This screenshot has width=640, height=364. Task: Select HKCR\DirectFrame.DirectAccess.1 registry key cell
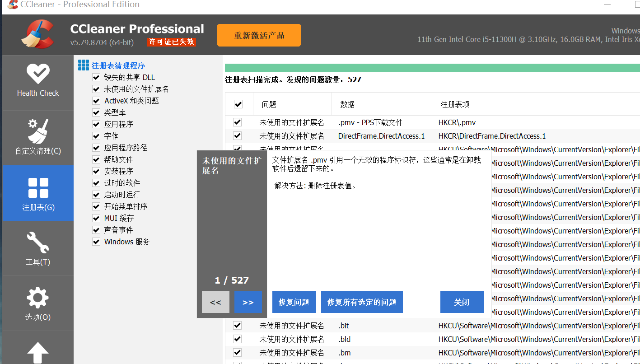[x=492, y=136]
